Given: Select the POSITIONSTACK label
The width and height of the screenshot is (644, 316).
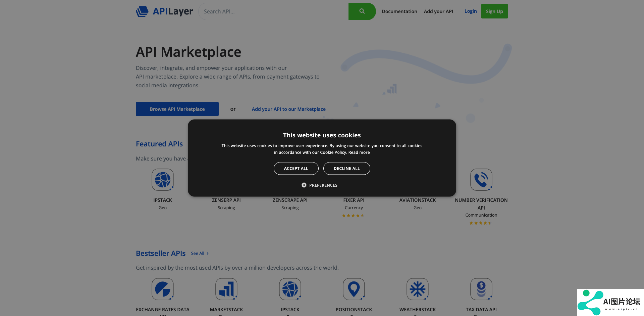Looking at the screenshot, I should [x=354, y=310].
